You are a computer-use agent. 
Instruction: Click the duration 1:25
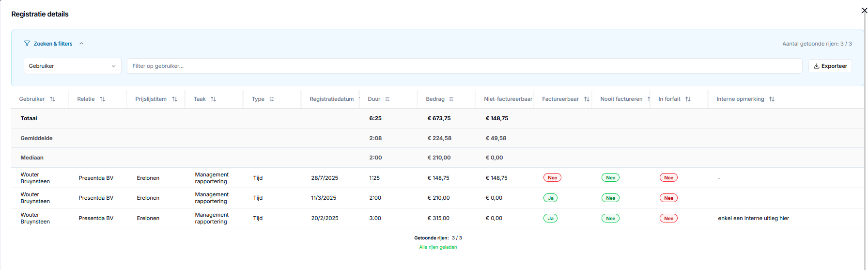click(x=374, y=178)
